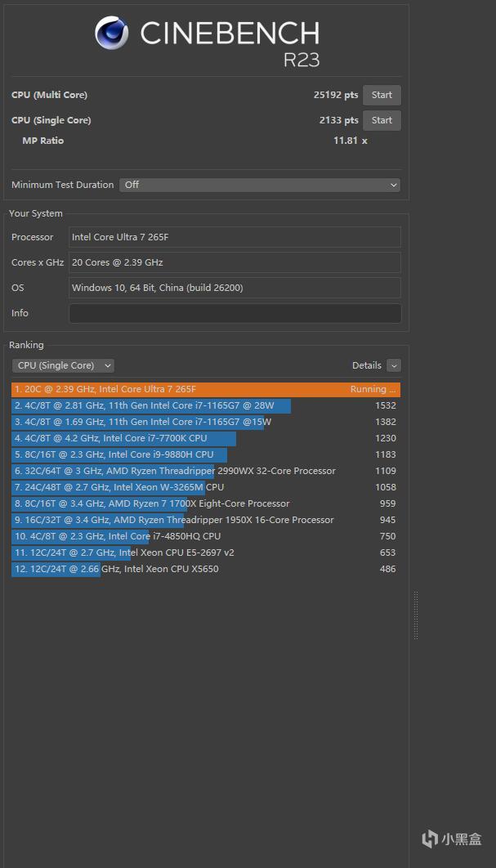496x868 pixels.
Task: Click the dotted panel splitter handle
Action: pos(416,615)
